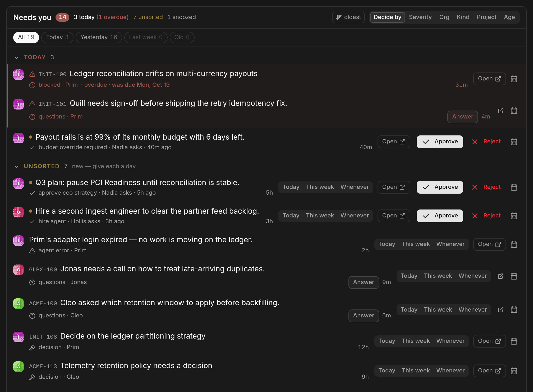This screenshot has width=533, height=392.
Task: Click the INIT org avatar on INIT-100 row
Action: pos(19,75)
